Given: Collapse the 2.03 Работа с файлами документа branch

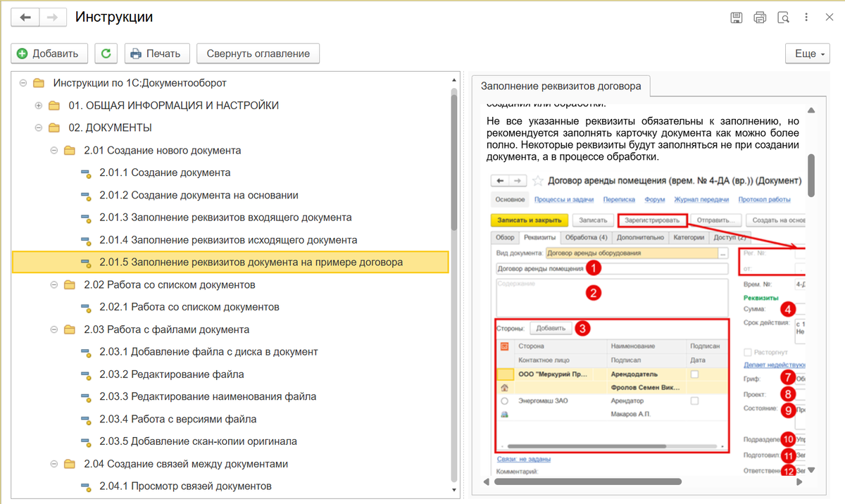Looking at the screenshot, I should point(54,329).
